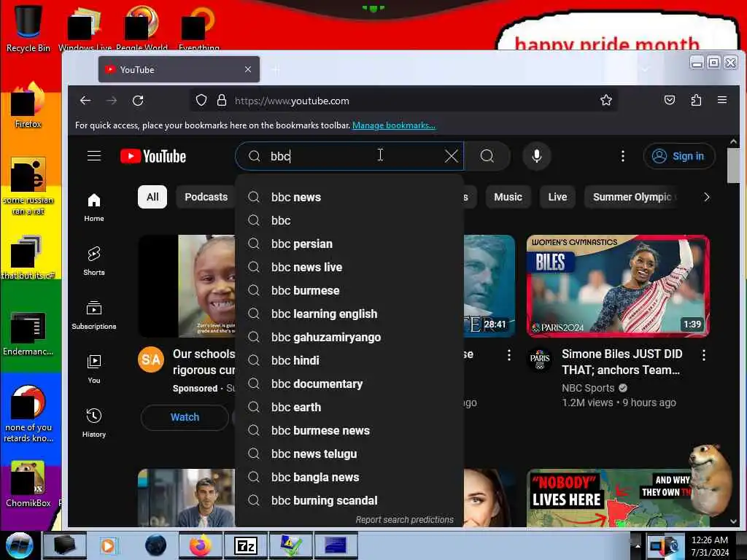
Task: Go to Home in the sidebar
Action: (94, 207)
